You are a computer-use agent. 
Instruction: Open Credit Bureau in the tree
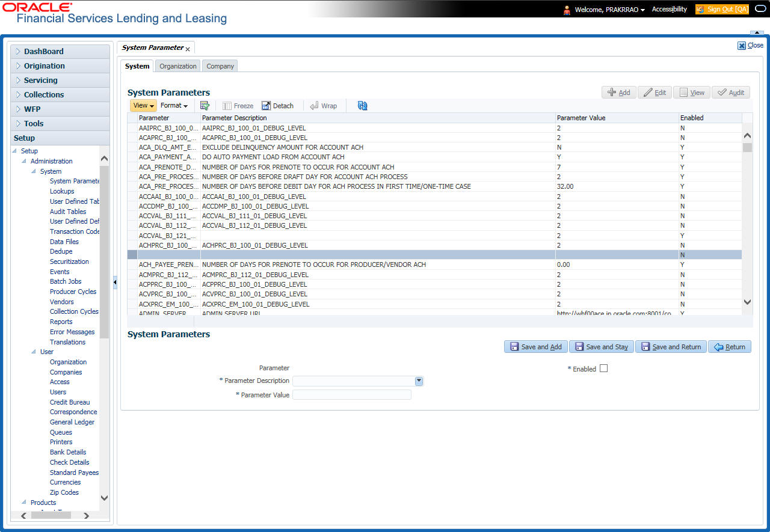(70, 402)
